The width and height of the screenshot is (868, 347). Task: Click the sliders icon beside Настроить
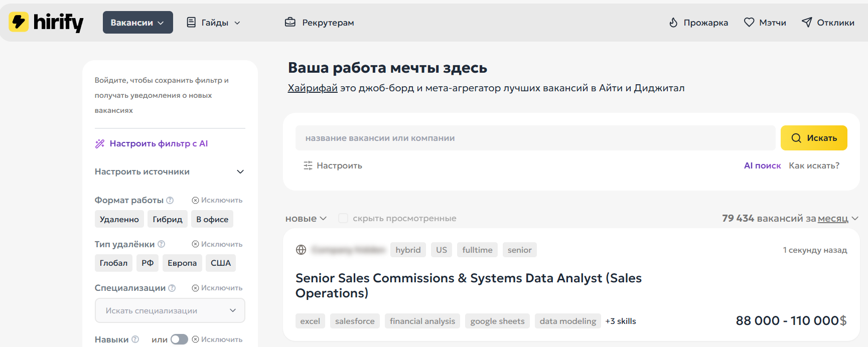308,165
